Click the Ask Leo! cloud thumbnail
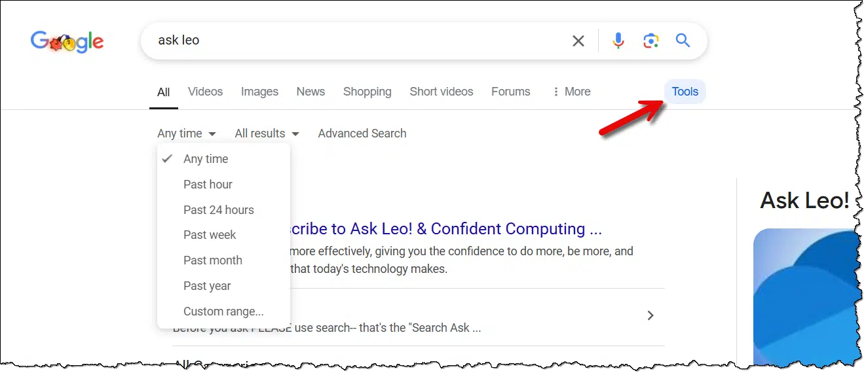The width and height of the screenshot is (868, 375). (x=806, y=295)
